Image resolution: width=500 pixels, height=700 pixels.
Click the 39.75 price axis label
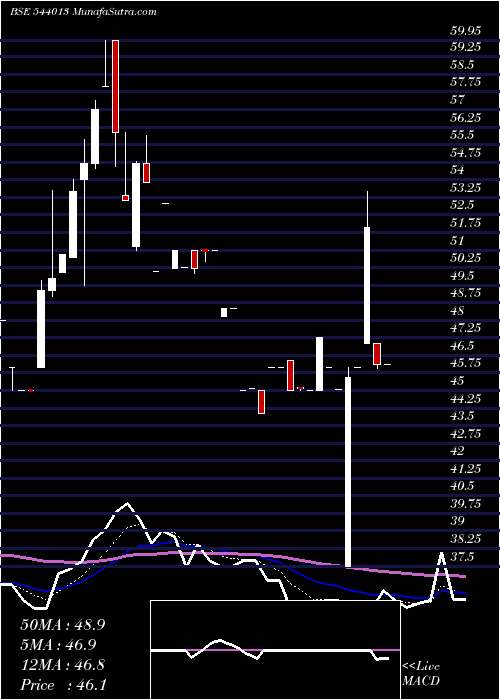[x=466, y=504]
